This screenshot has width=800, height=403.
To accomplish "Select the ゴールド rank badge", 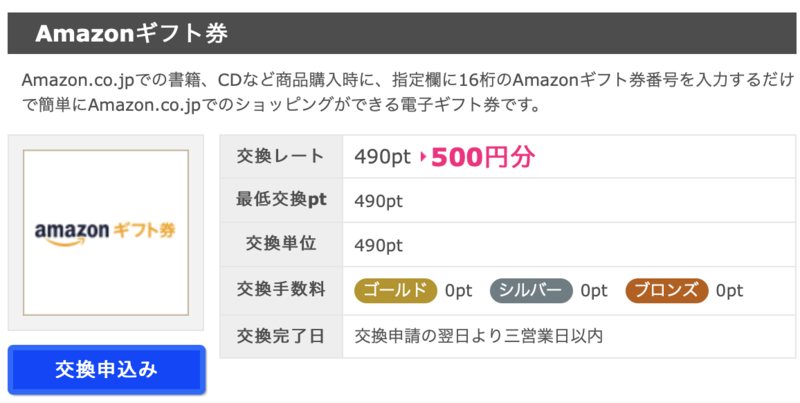I will click(x=395, y=291).
